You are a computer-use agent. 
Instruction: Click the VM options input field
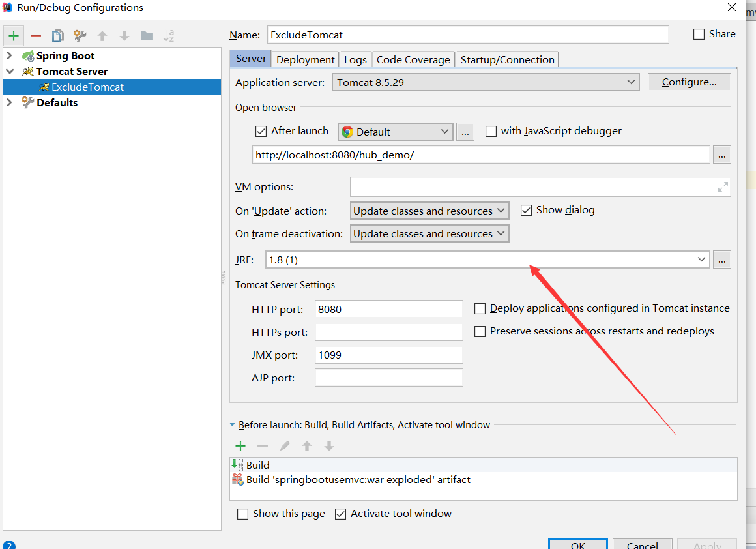(x=540, y=187)
